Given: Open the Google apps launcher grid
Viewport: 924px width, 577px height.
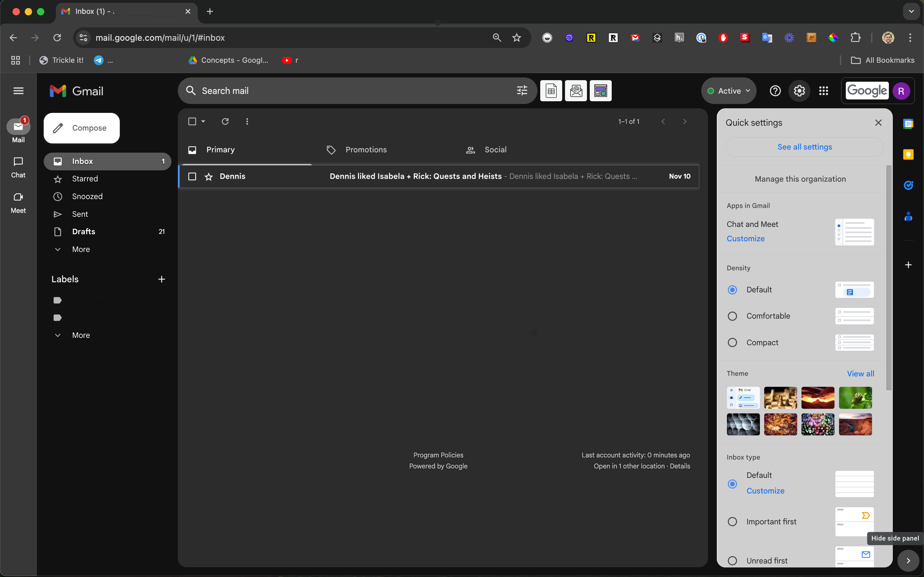Looking at the screenshot, I should coord(824,91).
